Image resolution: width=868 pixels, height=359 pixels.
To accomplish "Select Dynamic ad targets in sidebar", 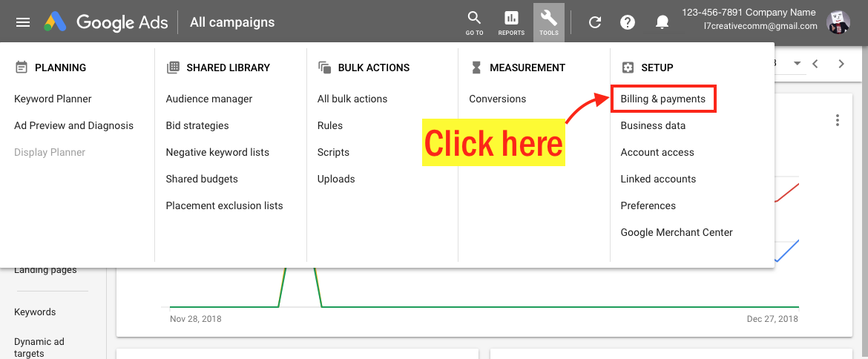I will click(39, 347).
